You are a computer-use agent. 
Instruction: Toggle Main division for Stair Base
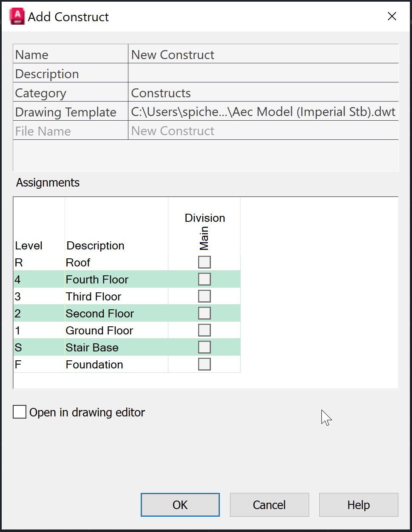click(205, 347)
